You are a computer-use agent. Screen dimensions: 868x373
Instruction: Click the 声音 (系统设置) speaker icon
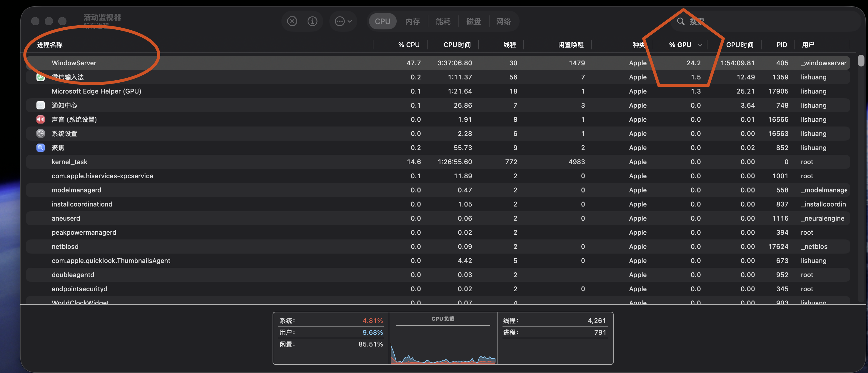41,119
